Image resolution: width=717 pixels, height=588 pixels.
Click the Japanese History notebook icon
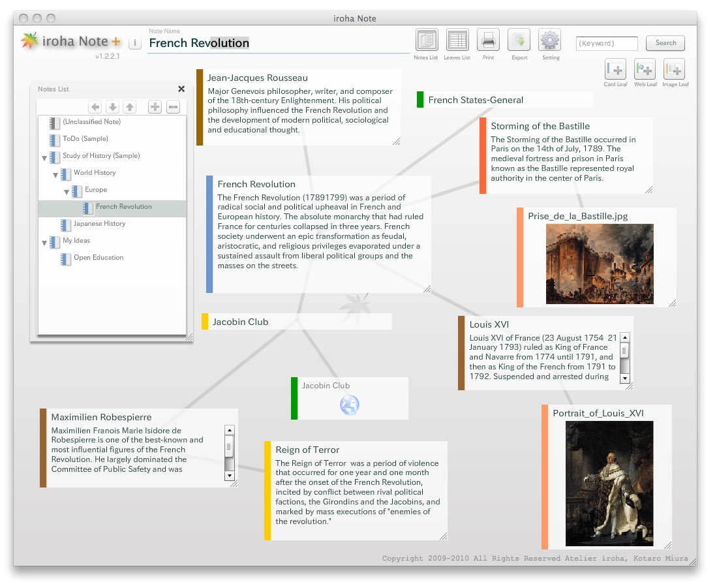(x=66, y=225)
